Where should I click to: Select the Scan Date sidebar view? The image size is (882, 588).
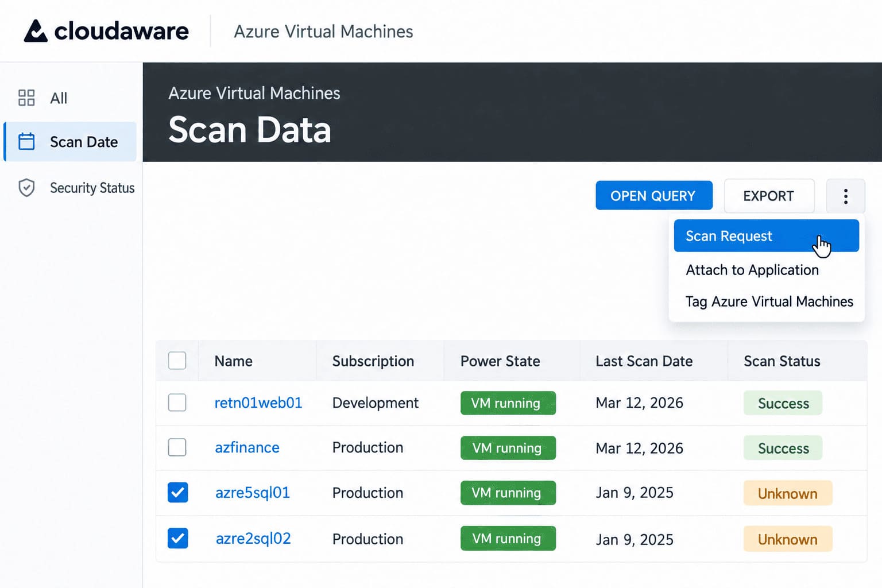click(70, 141)
